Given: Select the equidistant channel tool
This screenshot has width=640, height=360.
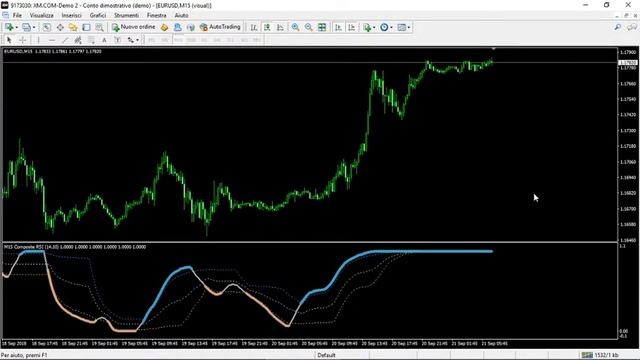Looking at the screenshot, I should point(78,40).
